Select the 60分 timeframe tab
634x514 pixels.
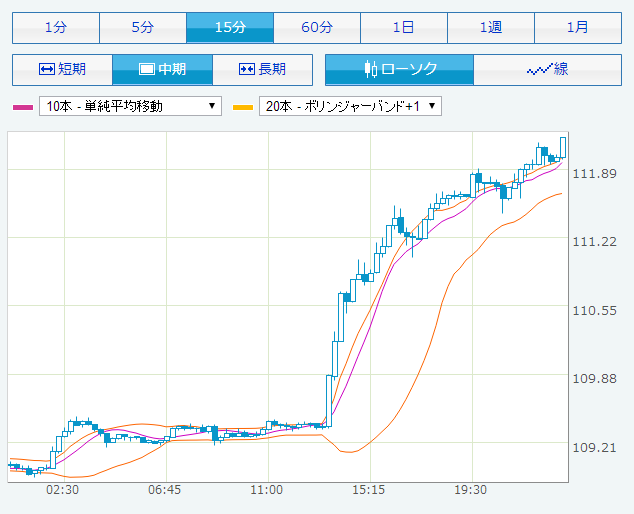click(317, 27)
